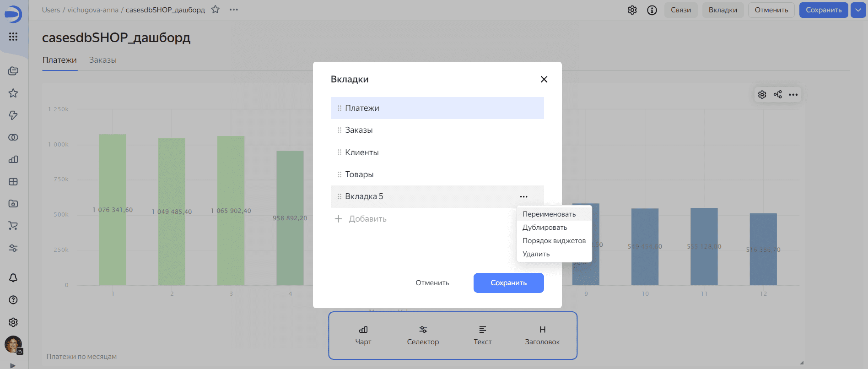Open widget settings gear on chart

coord(762,95)
